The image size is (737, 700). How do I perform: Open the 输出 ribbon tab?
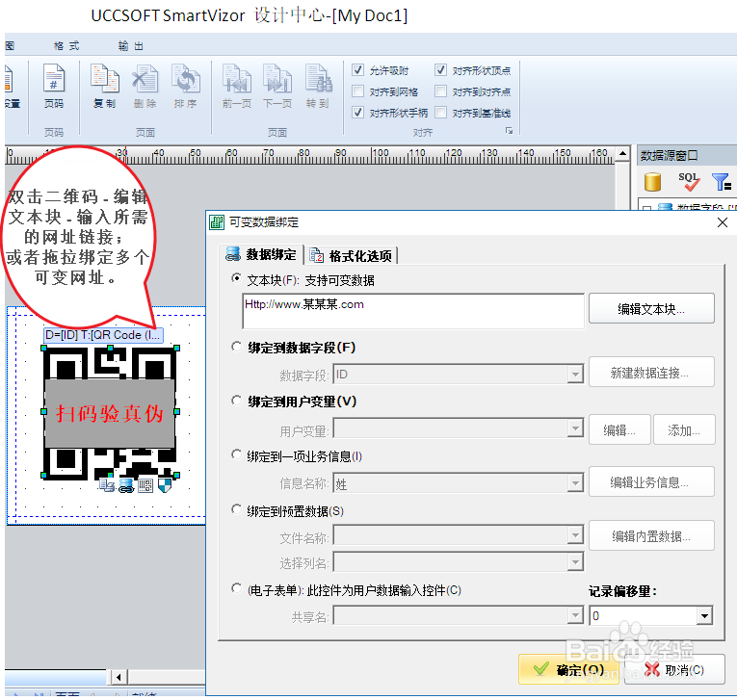[x=131, y=46]
